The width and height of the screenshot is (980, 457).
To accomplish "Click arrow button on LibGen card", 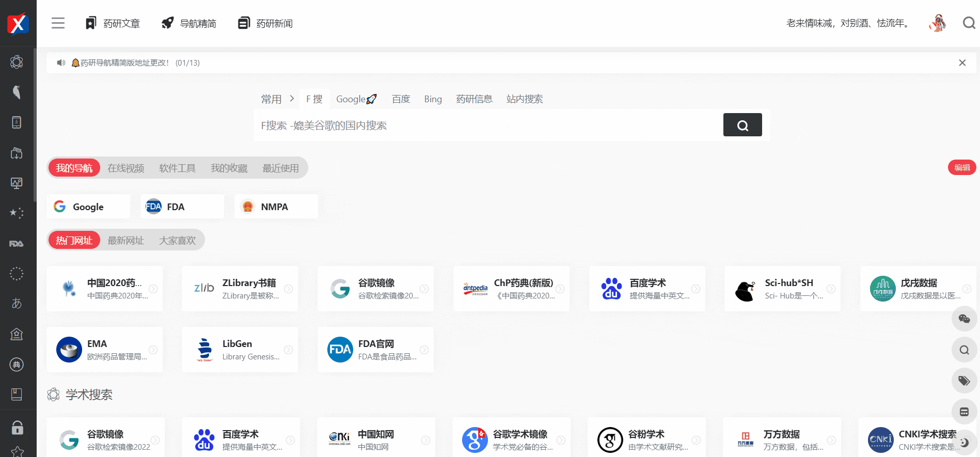I will click(x=289, y=350).
